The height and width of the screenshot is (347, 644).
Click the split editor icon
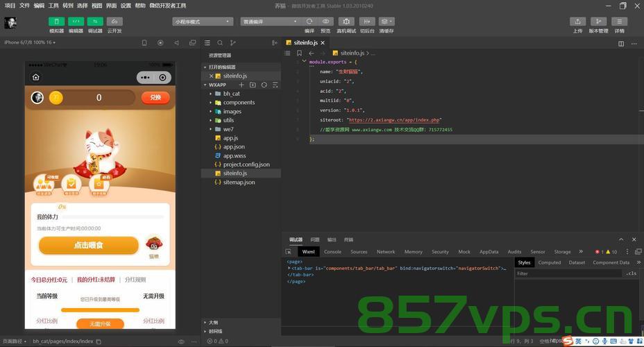pyautogui.click(x=621, y=44)
